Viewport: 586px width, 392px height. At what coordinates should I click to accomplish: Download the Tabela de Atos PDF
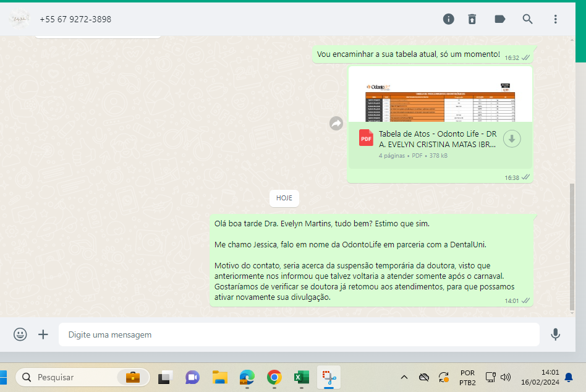tap(512, 139)
